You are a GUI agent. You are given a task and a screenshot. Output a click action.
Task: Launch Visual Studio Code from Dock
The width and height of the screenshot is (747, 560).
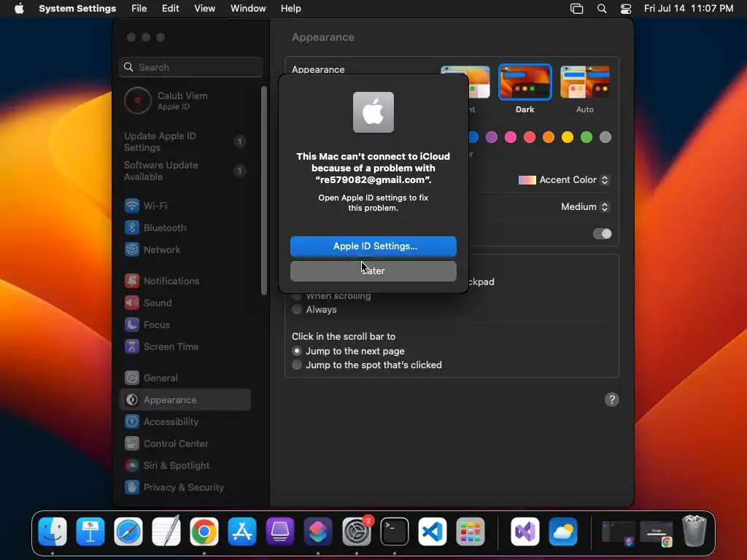[433, 531]
